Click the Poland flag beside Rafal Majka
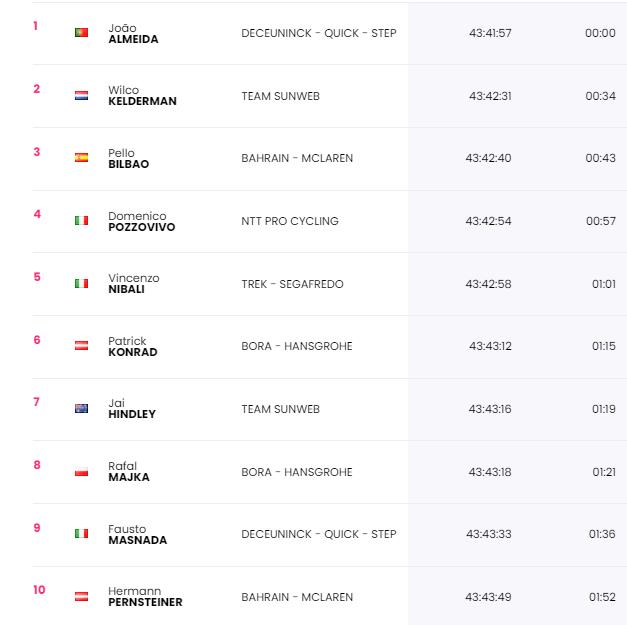 click(x=81, y=471)
